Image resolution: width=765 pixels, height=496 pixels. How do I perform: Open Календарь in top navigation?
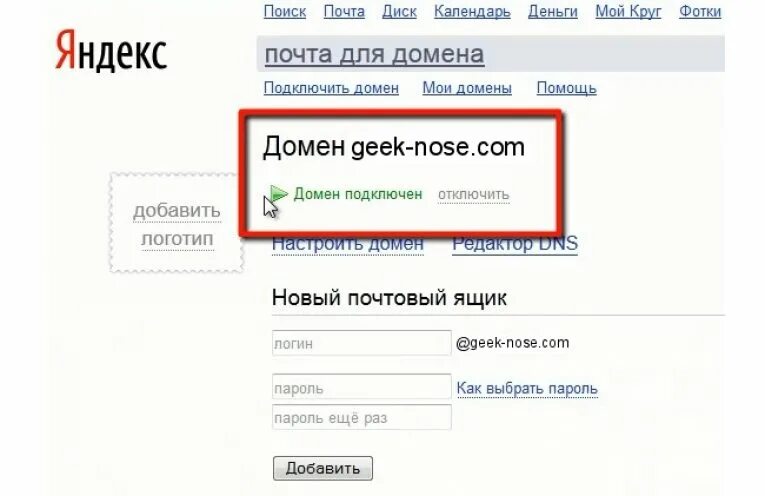(x=472, y=11)
